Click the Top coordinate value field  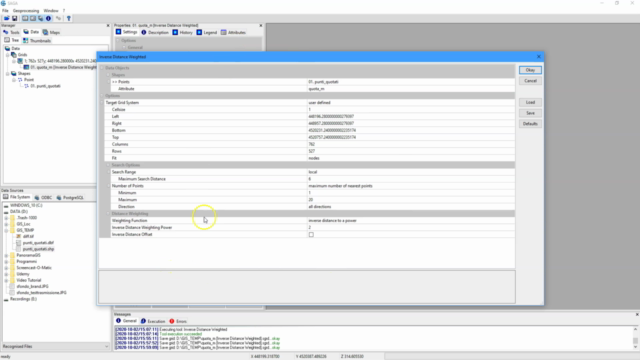click(411, 137)
